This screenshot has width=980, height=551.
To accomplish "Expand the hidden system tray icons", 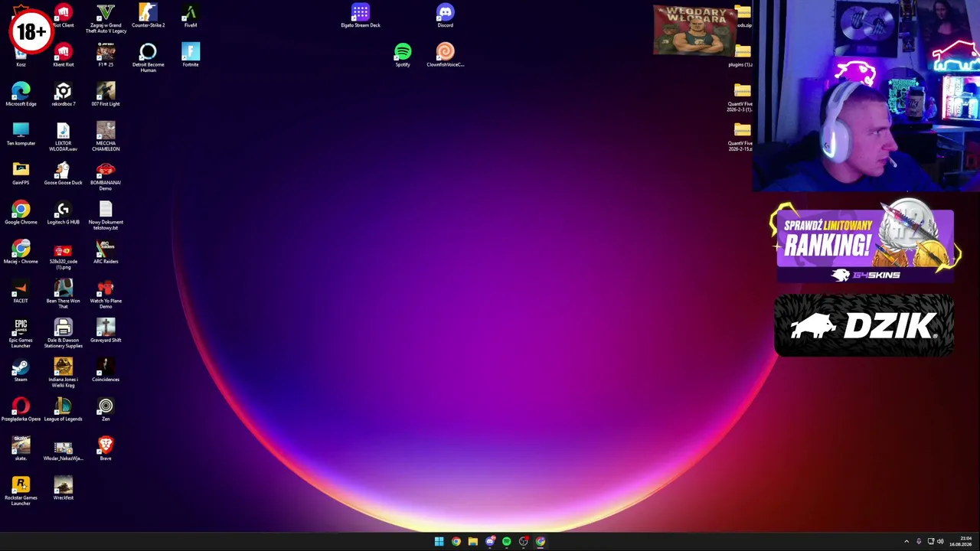I will click(x=906, y=542).
